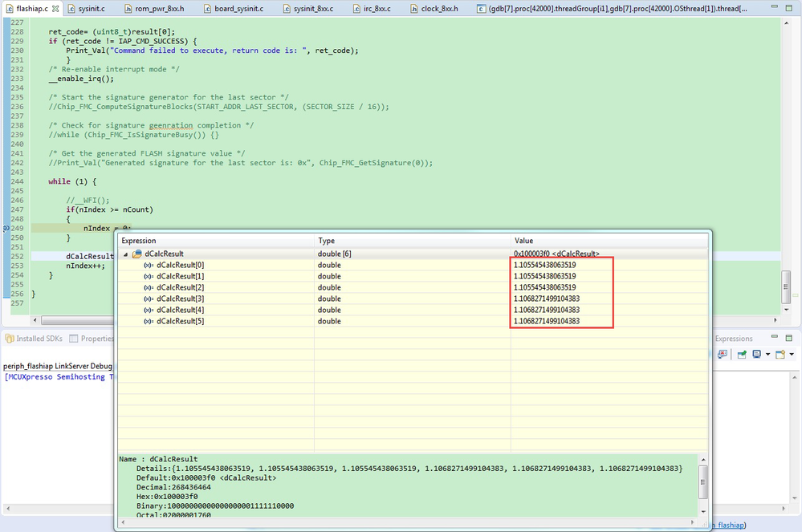Click the 'if(nIndex >= nCount)' code line
Image resolution: width=802 pixels, height=532 pixels.
click(109, 209)
